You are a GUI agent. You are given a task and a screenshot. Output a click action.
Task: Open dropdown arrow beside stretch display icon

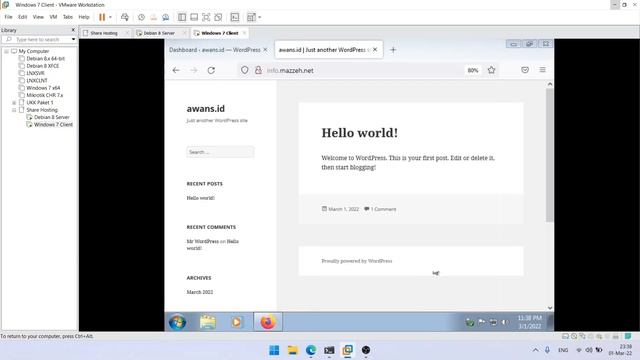pyautogui.click(x=260, y=17)
